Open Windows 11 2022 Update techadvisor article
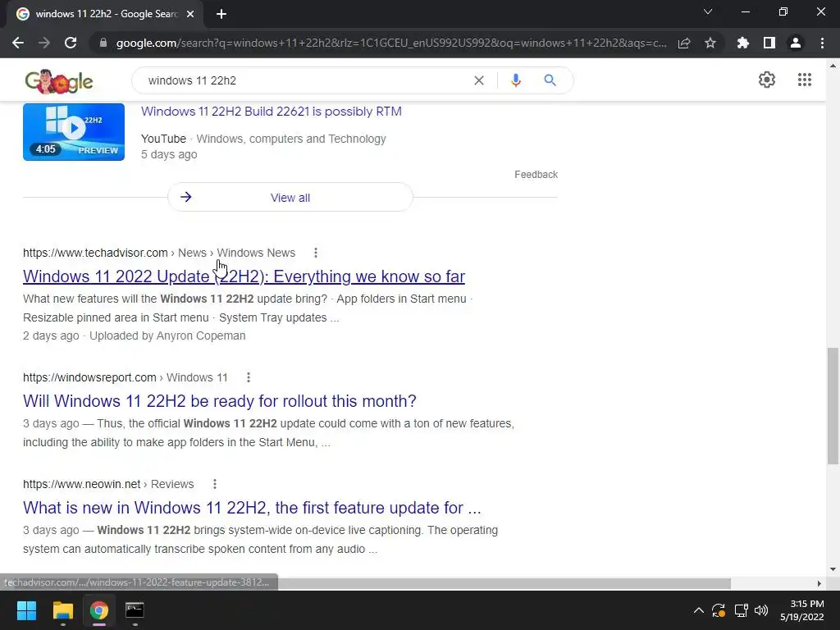 [x=244, y=276]
